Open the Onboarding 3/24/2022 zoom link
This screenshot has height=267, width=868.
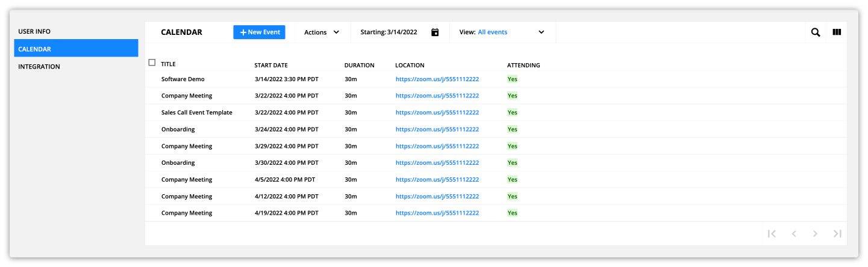point(437,129)
